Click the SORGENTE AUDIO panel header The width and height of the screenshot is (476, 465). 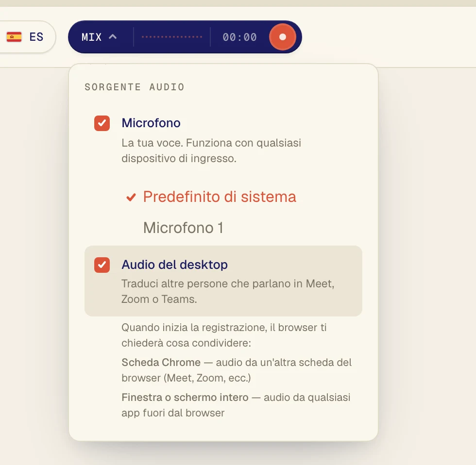135,87
